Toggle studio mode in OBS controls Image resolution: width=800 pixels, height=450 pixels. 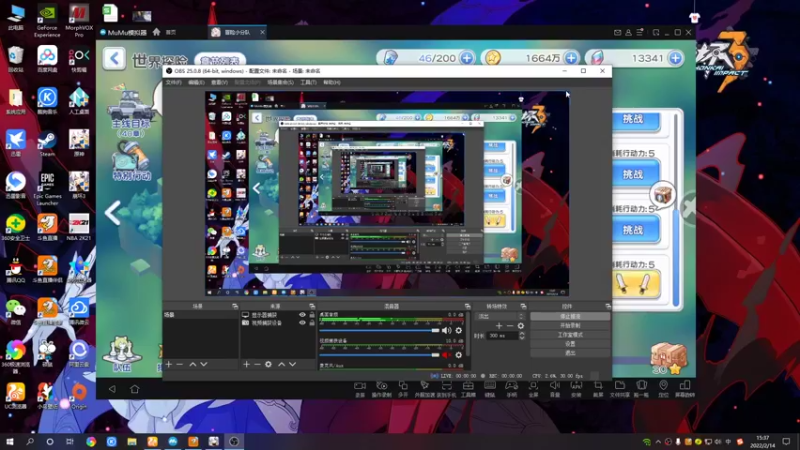570,335
